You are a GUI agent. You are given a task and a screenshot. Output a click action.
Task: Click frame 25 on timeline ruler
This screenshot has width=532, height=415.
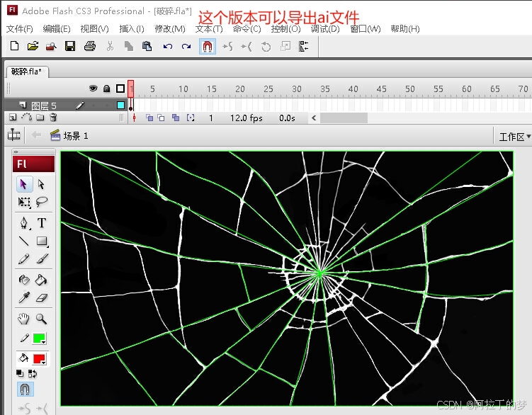(x=268, y=89)
